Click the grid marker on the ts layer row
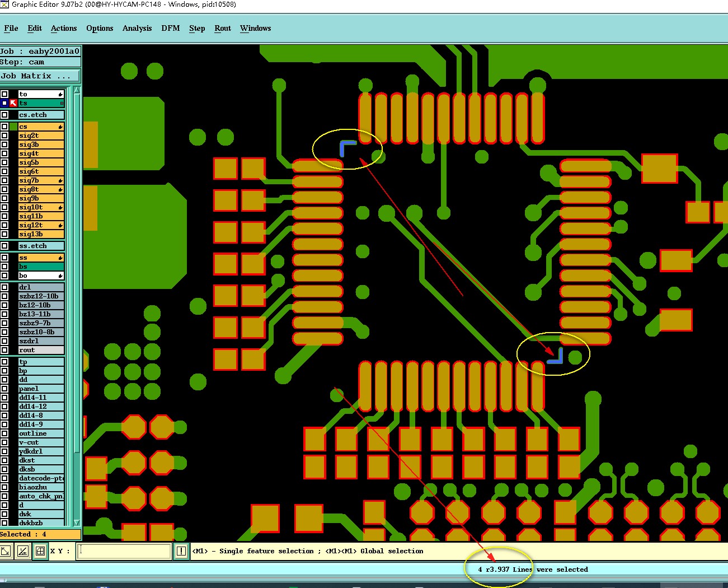This screenshot has width=728, height=588. click(62, 103)
